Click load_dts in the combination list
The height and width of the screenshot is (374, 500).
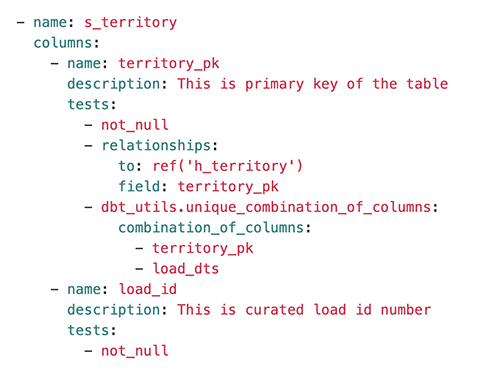[186, 269]
